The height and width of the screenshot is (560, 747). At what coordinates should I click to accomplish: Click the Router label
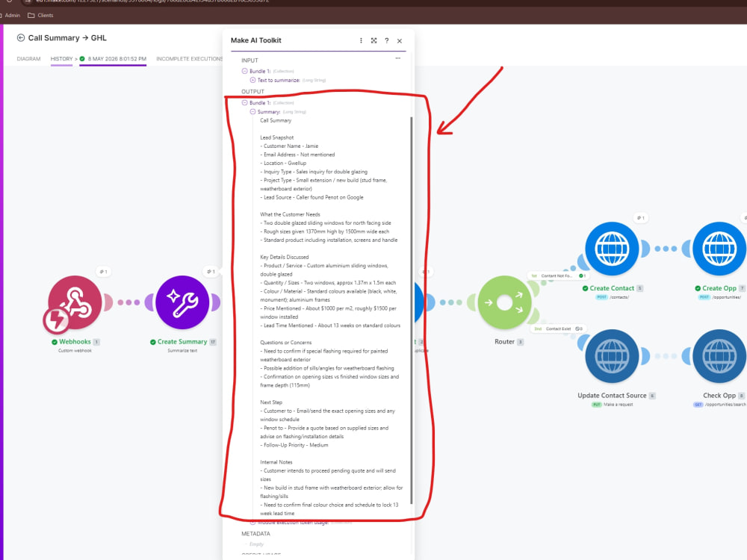click(x=504, y=342)
